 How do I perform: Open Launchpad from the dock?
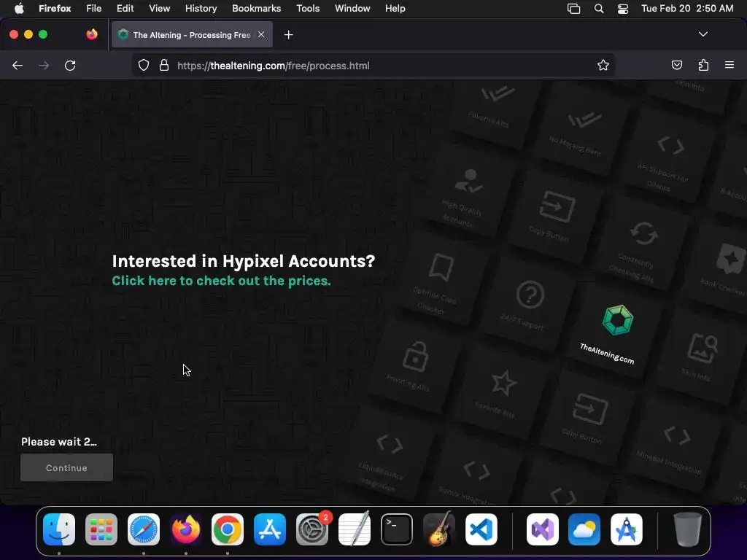101,529
